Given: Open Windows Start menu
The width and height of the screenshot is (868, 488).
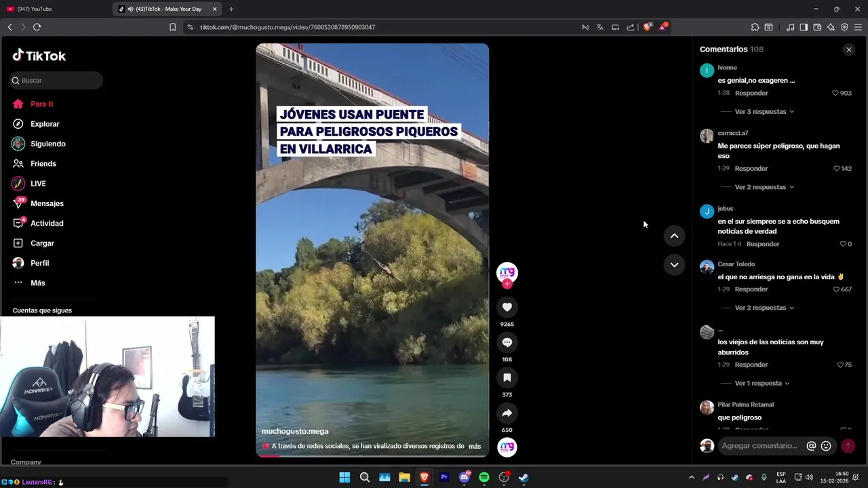Looking at the screenshot, I should click(x=344, y=477).
